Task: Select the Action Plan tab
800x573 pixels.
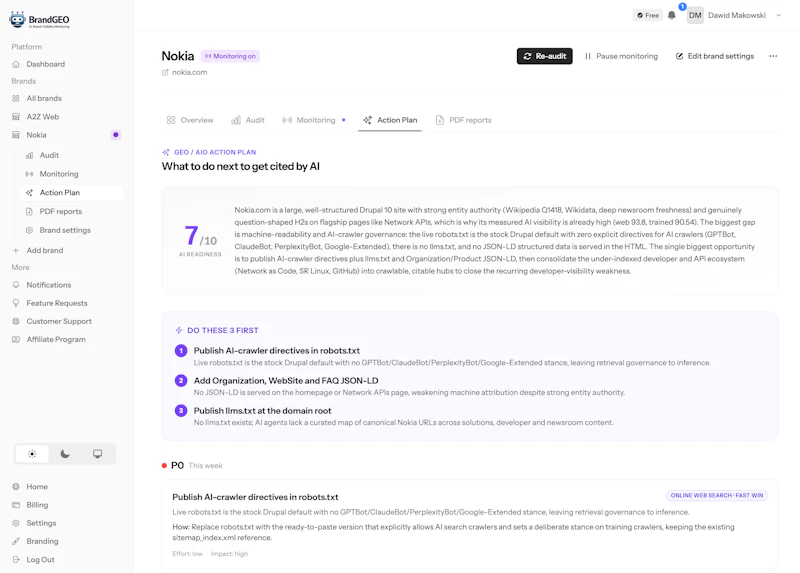Action: pos(390,120)
